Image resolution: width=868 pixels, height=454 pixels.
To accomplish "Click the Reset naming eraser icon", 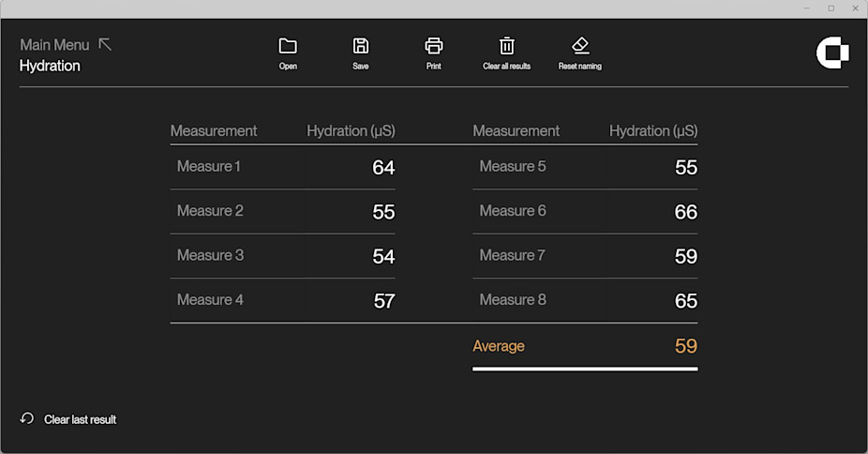I will click(x=580, y=46).
